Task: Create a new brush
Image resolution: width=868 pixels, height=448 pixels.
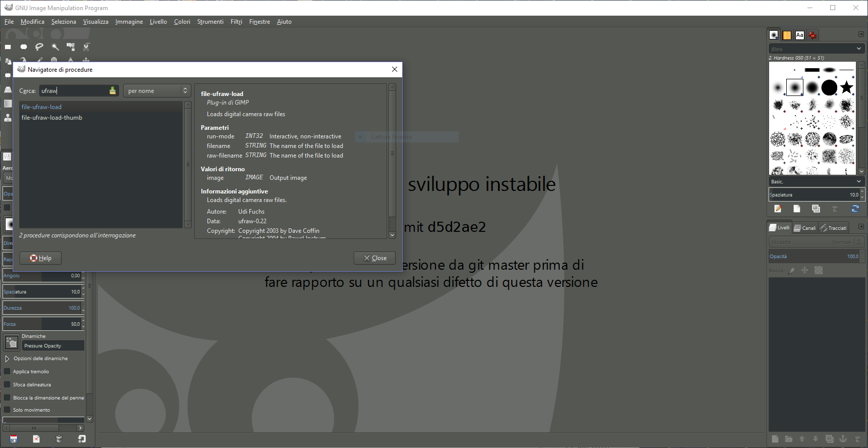Action: pyautogui.click(x=797, y=209)
